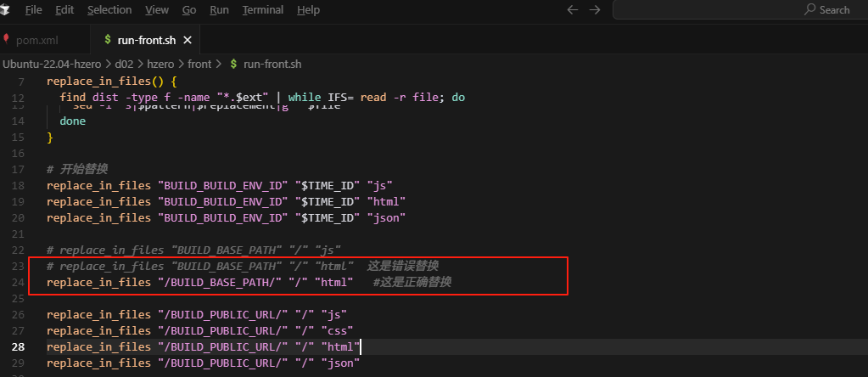
Task: Go forward using the right arrow
Action: click(x=594, y=10)
